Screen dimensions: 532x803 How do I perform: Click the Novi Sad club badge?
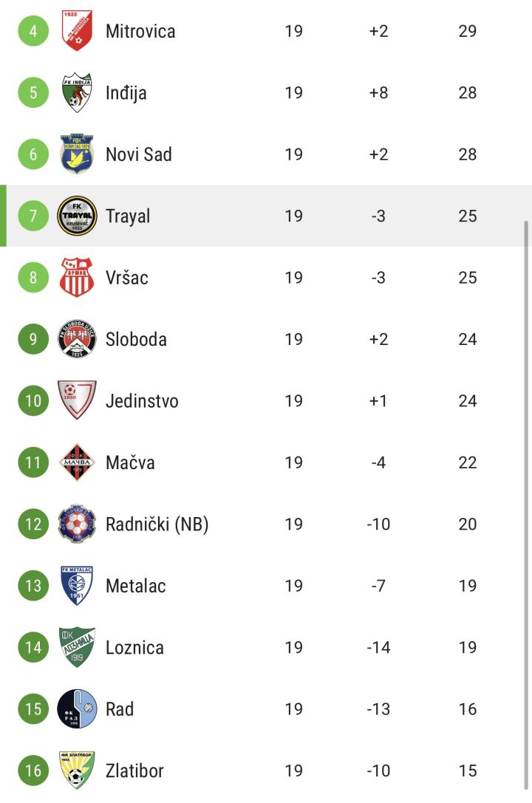[x=77, y=154]
